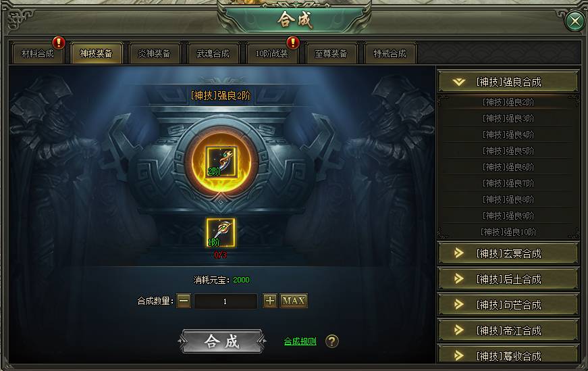Viewport: 588px width, 371px height.
Task: Expand the [神技]后土合成 category
Action: 508,279
